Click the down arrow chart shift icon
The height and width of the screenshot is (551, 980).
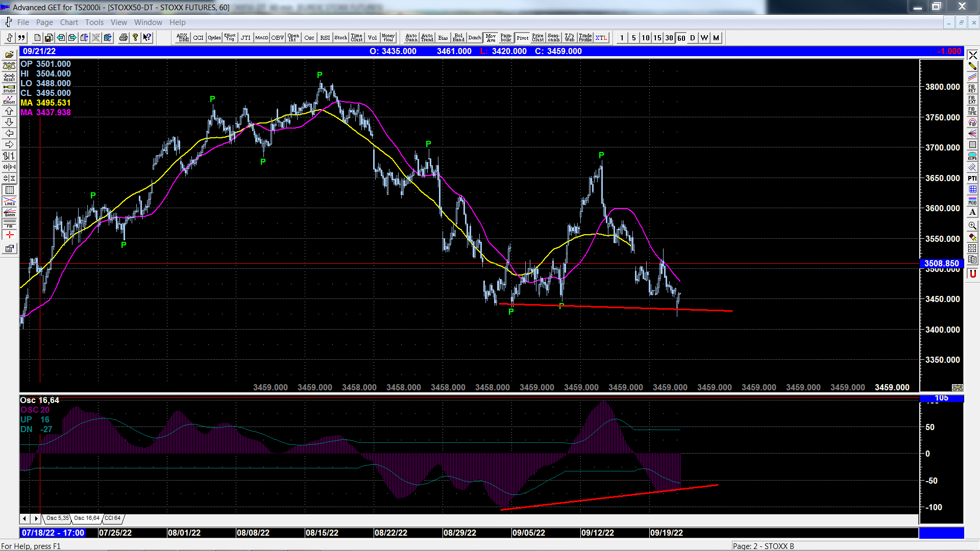tap(9, 122)
